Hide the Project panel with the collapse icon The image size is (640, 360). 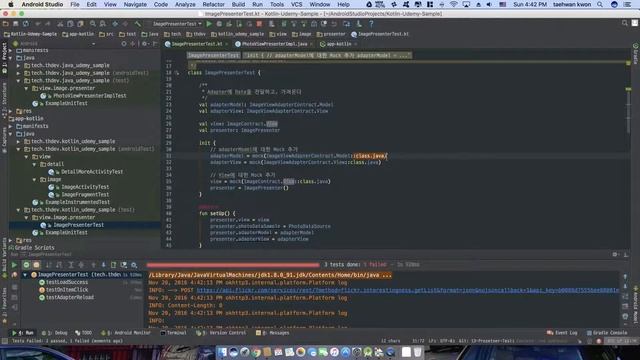click(155, 43)
